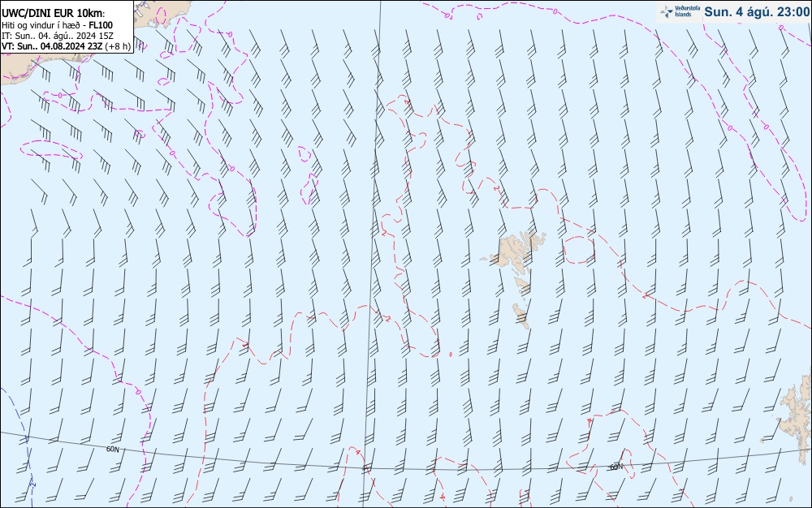This screenshot has height=508, width=812.
Task: Click the 'IT: Sun.. 04. ágú.. 2024 15Z' line
Action: click(58, 36)
